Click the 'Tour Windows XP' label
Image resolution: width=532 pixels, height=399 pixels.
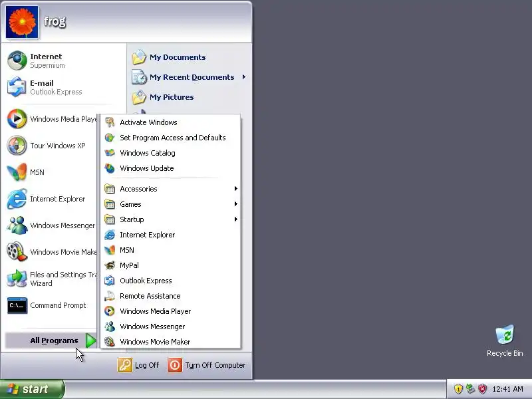tap(58, 146)
